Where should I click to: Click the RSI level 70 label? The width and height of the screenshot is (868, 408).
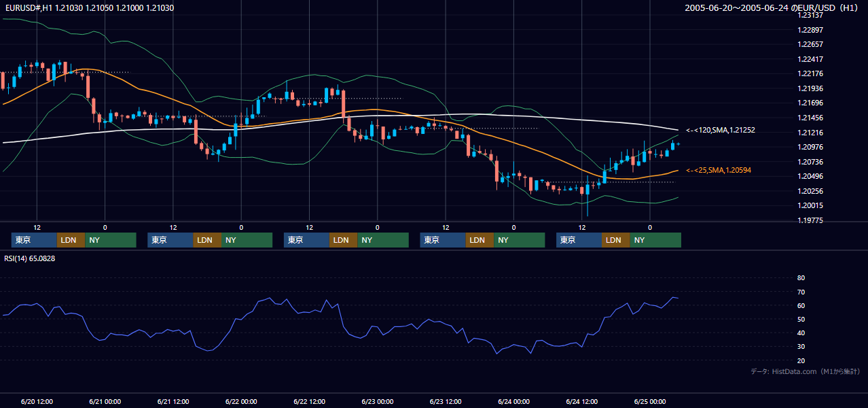(801, 292)
